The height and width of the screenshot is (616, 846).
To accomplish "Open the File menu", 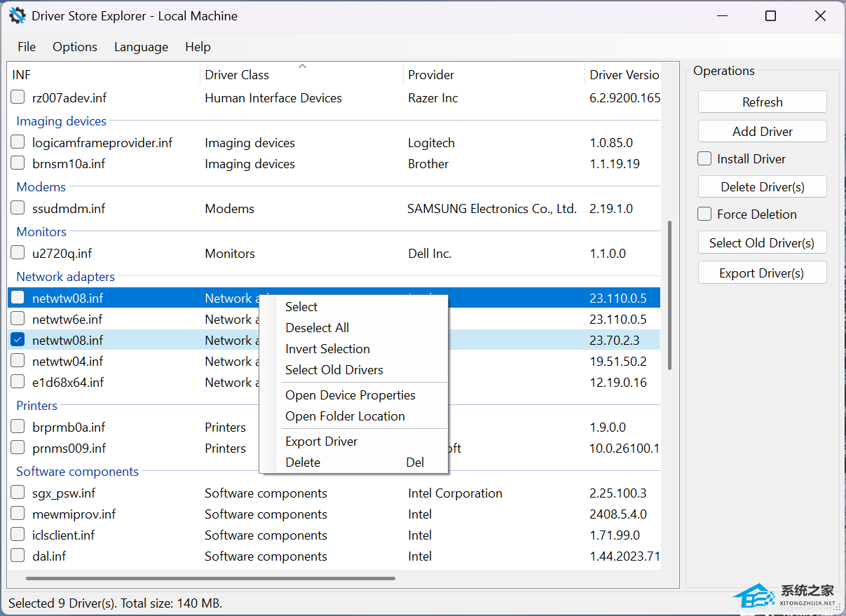I will pyautogui.click(x=27, y=47).
